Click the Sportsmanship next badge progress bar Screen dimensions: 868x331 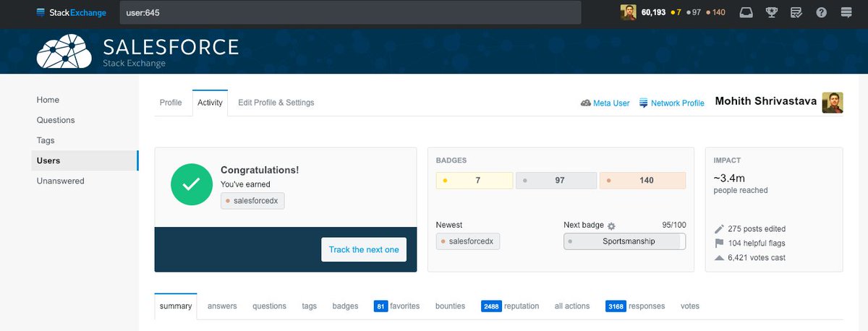point(625,241)
